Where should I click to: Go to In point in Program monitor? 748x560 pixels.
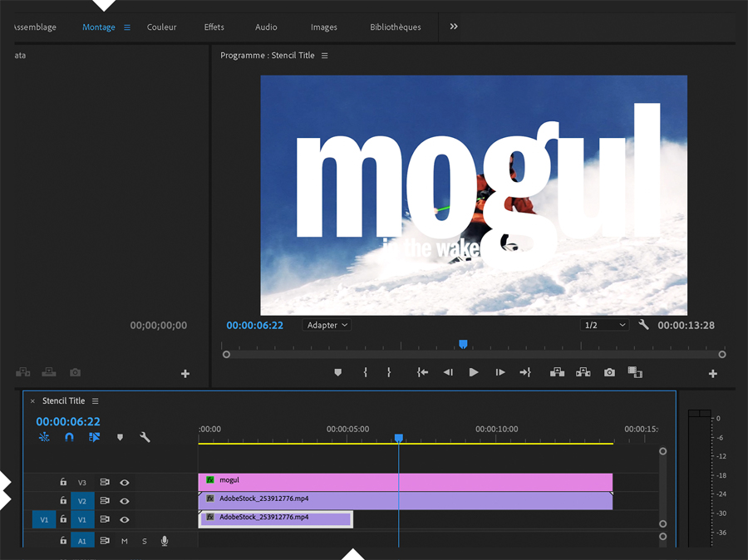point(422,373)
